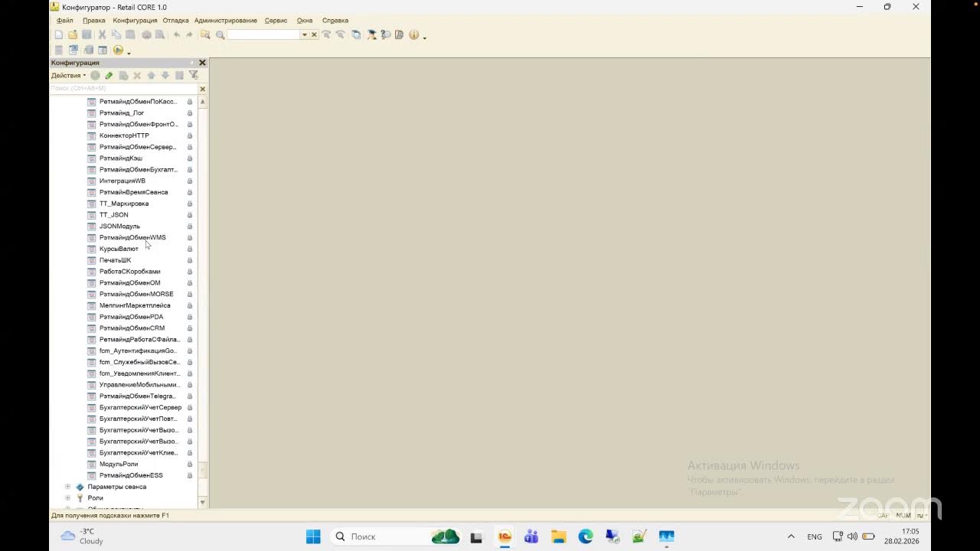Click the scroll down arrow of tree

[x=202, y=503]
